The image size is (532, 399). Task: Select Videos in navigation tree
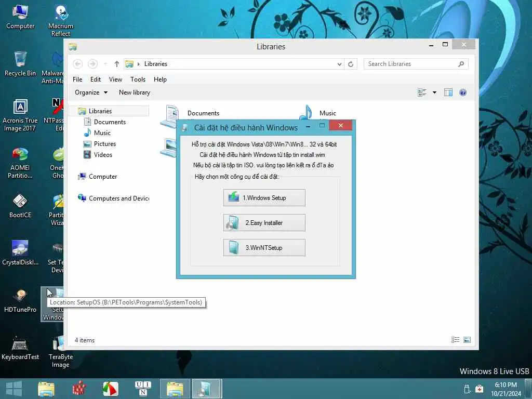103,154
